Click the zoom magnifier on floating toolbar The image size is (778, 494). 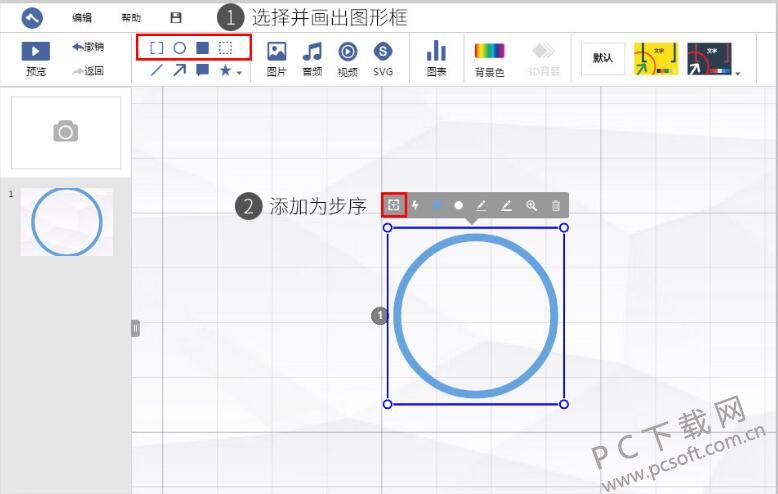pyautogui.click(x=532, y=205)
